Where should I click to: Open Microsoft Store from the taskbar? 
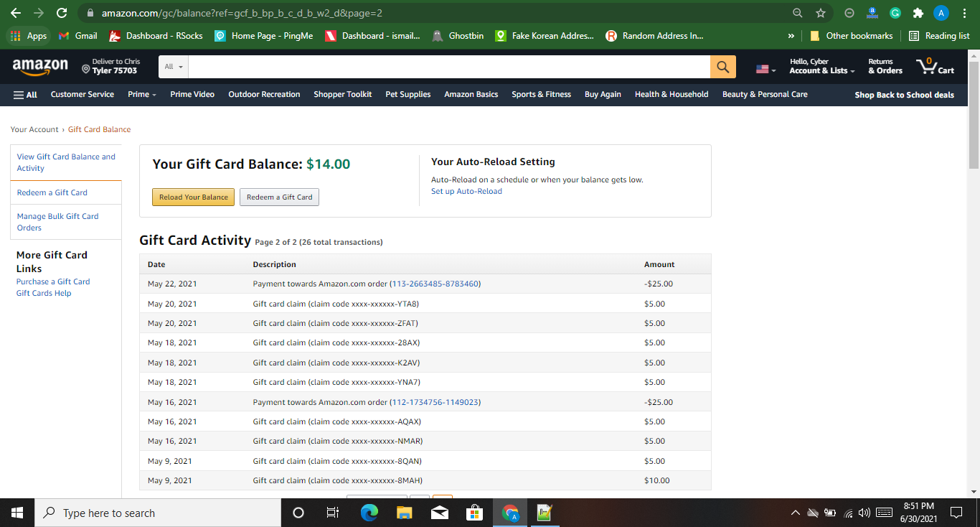475,513
